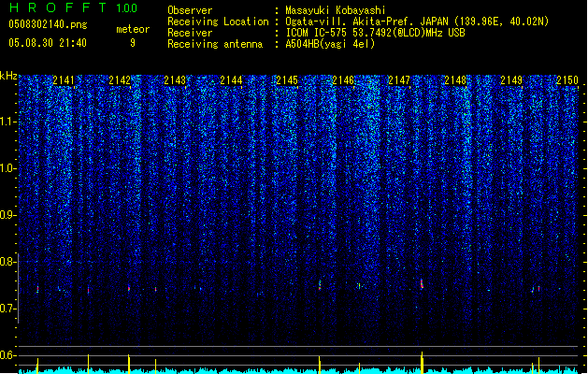Click the timestamp 05.08.30 21:40
The image size is (588, 374).
click(48, 43)
